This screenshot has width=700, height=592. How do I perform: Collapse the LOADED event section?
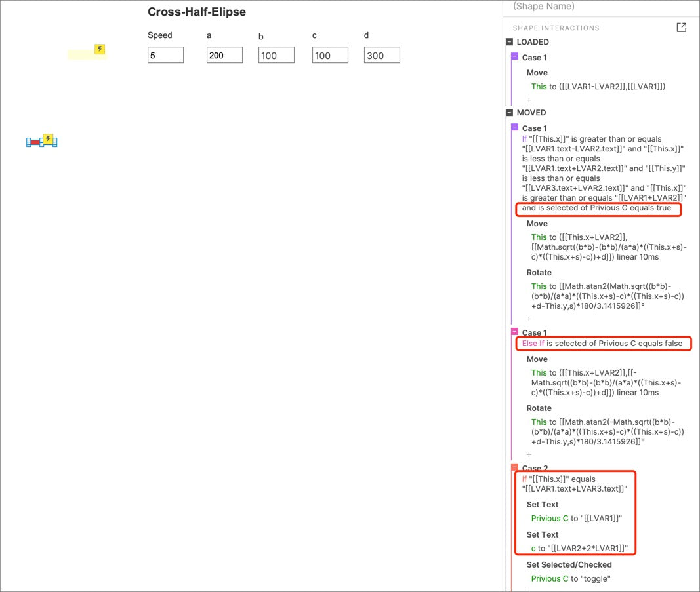click(x=510, y=42)
